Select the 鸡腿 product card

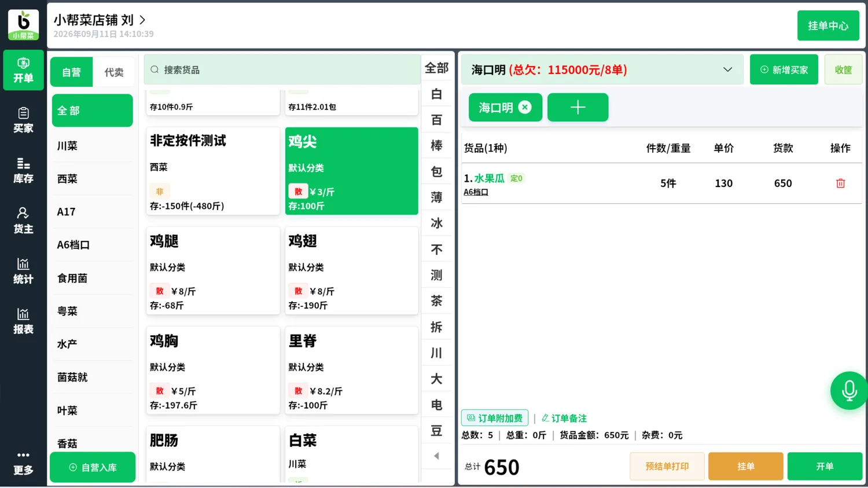click(x=213, y=271)
